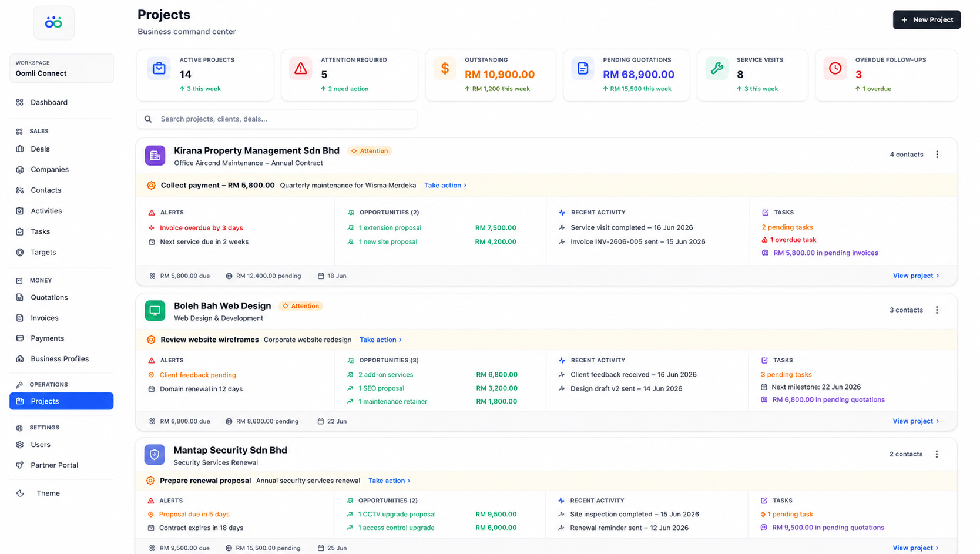View project for Kirana Property Management
980x554 pixels.
(x=916, y=276)
